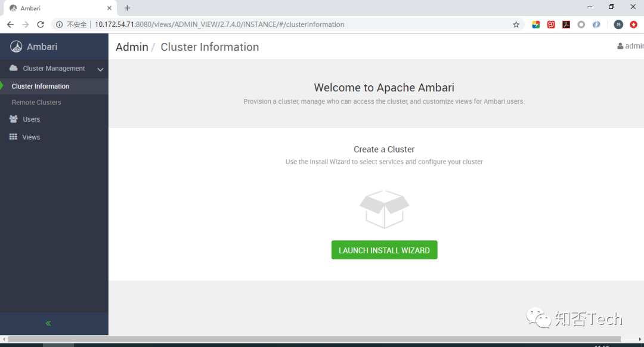The image size is (644, 347).
Task: Click the Ambari sidebar title text
Action: pos(42,47)
